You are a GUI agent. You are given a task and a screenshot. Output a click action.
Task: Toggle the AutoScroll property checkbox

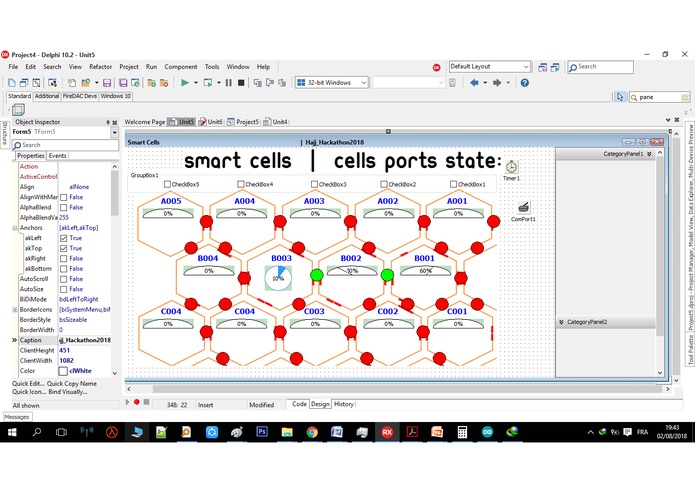coord(63,279)
